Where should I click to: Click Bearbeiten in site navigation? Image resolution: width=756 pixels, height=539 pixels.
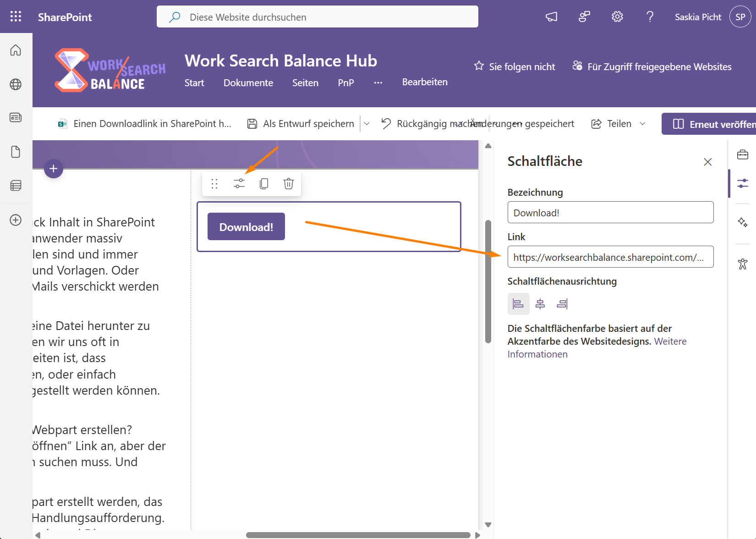(x=425, y=82)
